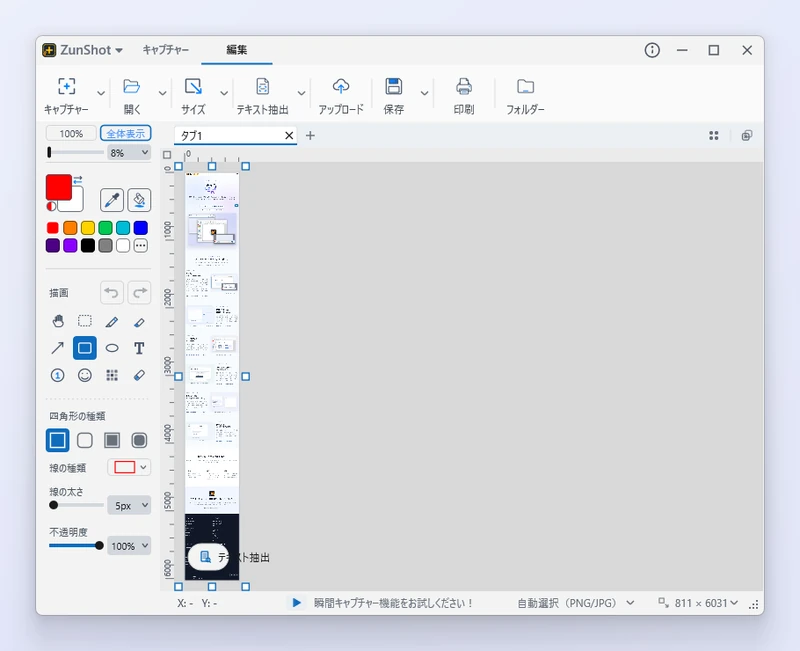Image resolution: width=800 pixels, height=651 pixels.
Task: Click the 100% actual size zoom button
Action: [71, 134]
